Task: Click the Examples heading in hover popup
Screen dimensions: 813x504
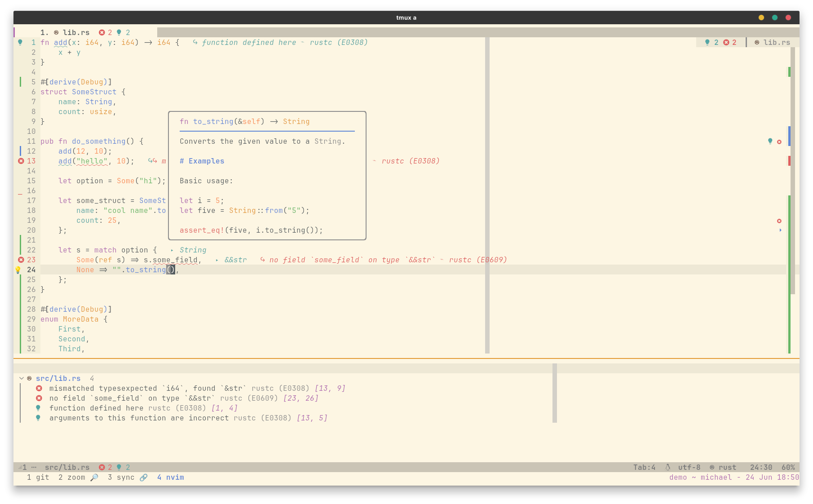Action: [202, 161]
